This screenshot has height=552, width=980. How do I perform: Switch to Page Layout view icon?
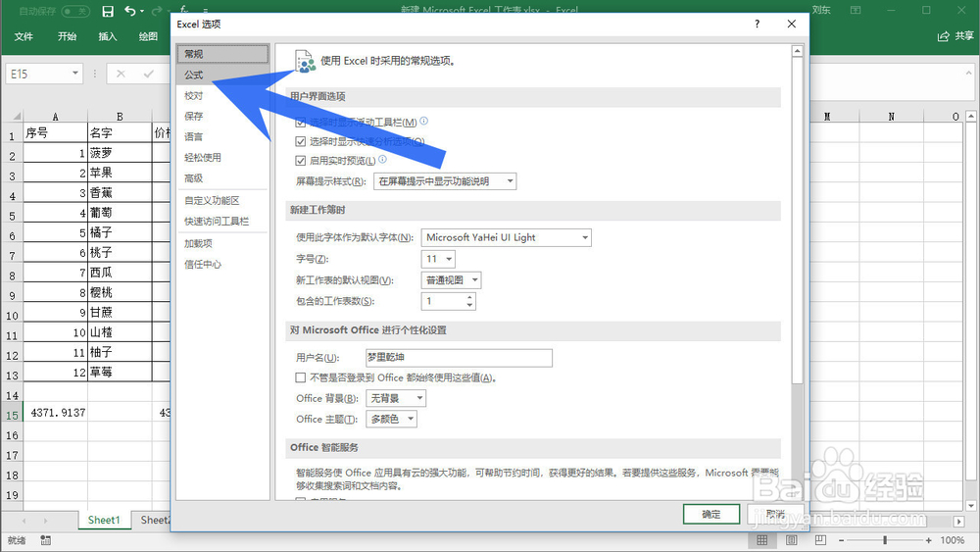[791, 540]
